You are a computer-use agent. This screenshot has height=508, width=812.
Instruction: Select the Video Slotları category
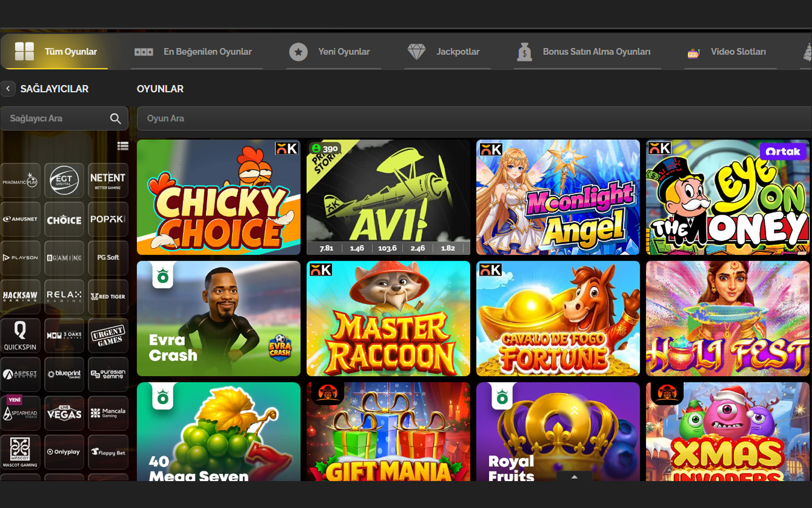click(728, 52)
